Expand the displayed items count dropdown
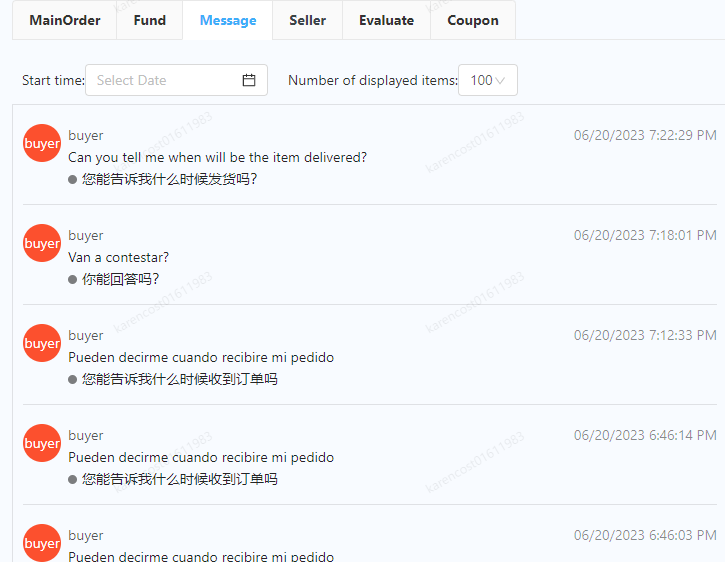The image size is (725, 562). click(x=488, y=80)
